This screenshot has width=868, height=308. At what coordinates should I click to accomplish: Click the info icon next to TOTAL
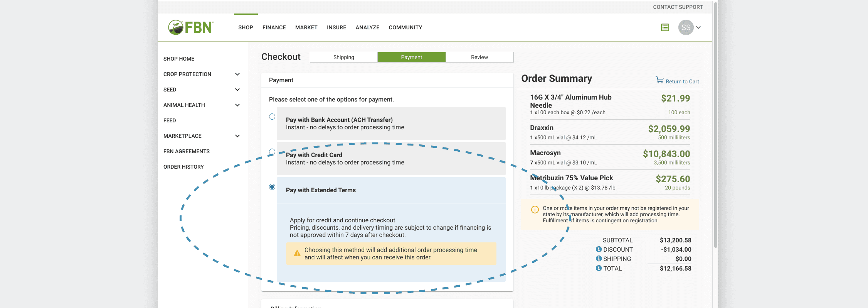click(x=599, y=268)
